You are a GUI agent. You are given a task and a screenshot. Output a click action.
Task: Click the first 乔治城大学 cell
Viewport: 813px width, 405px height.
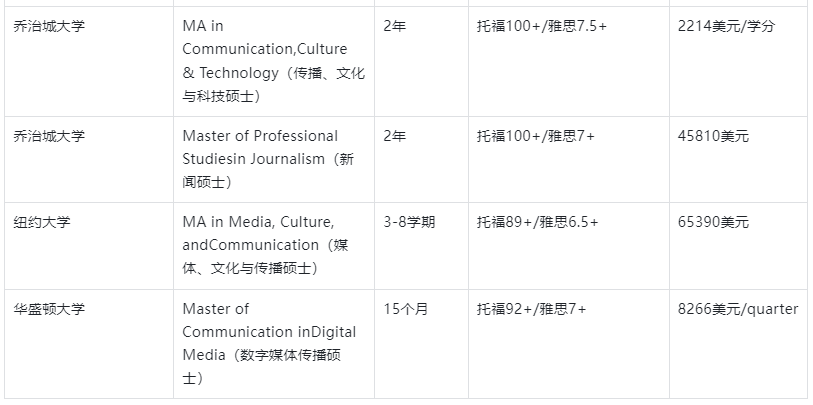tap(50, 26)
